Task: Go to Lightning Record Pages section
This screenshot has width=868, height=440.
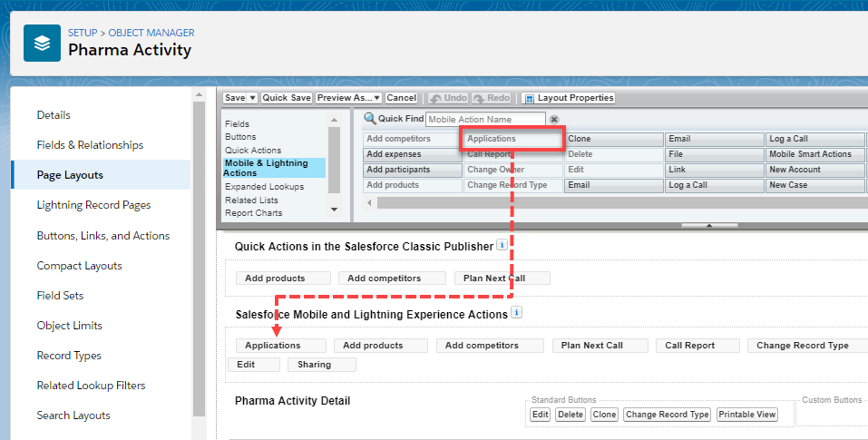Action: (93, 205)
